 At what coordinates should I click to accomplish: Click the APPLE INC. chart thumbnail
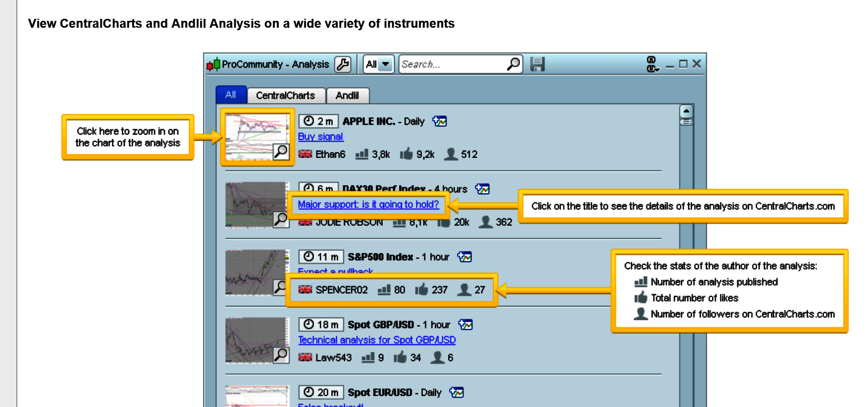[x=257, y=137]
